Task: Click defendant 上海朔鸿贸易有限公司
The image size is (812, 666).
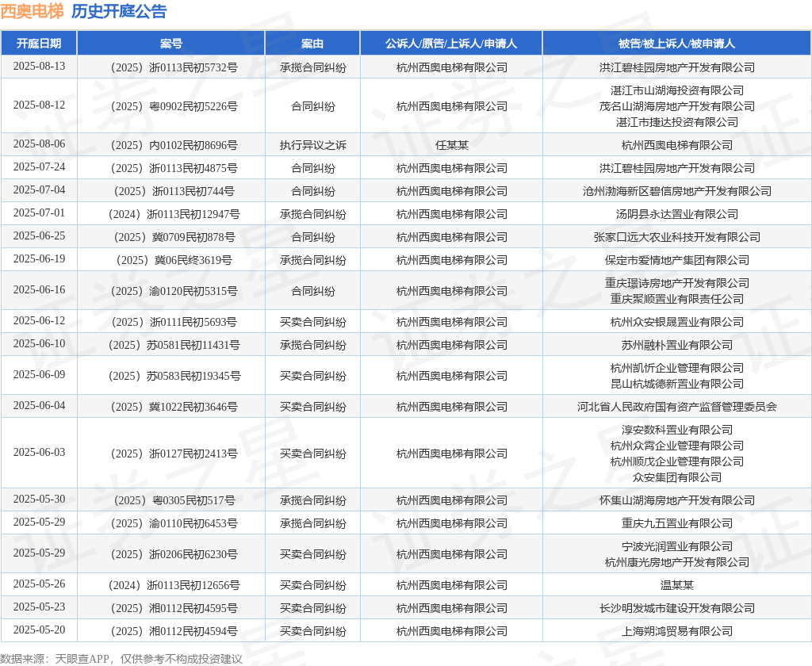Action: click(x=677, y=631)
